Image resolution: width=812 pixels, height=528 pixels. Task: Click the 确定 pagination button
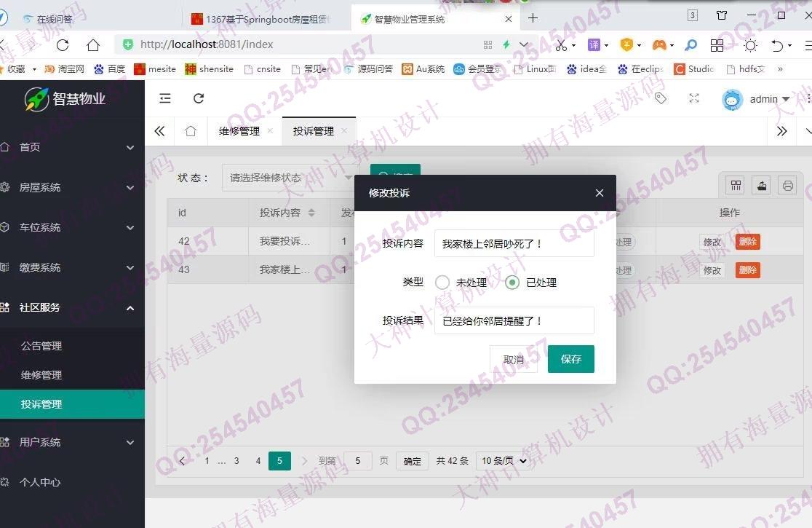pos(413,461)
